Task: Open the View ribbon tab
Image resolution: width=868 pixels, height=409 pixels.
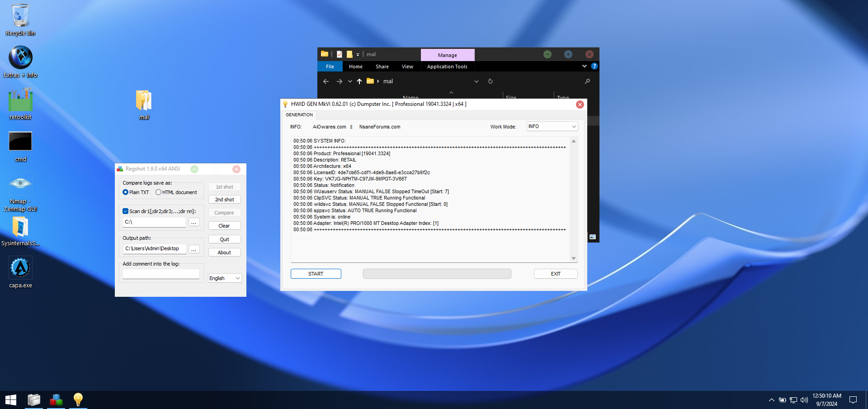Action: pos(407,67)
